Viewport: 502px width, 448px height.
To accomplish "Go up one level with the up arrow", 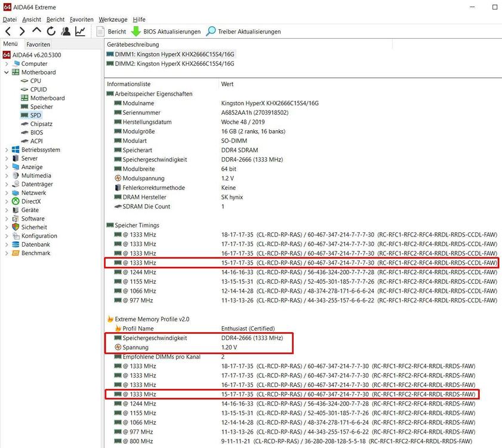I will [36, 31].
